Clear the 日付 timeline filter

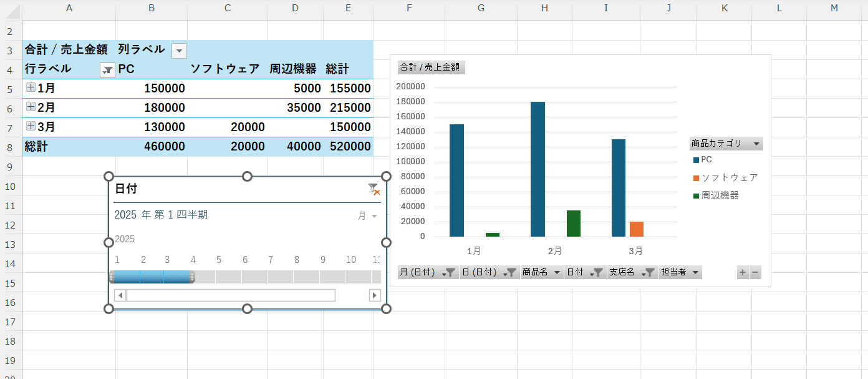(x=374, y=190)
